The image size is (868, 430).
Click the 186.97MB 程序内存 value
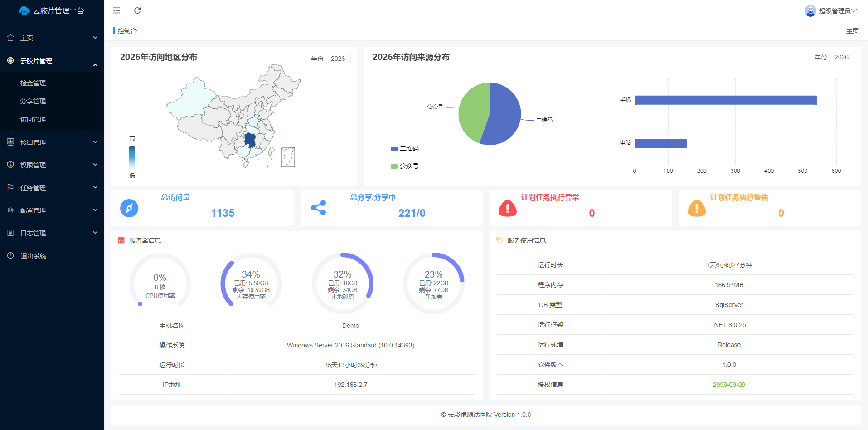pos(729,285)
